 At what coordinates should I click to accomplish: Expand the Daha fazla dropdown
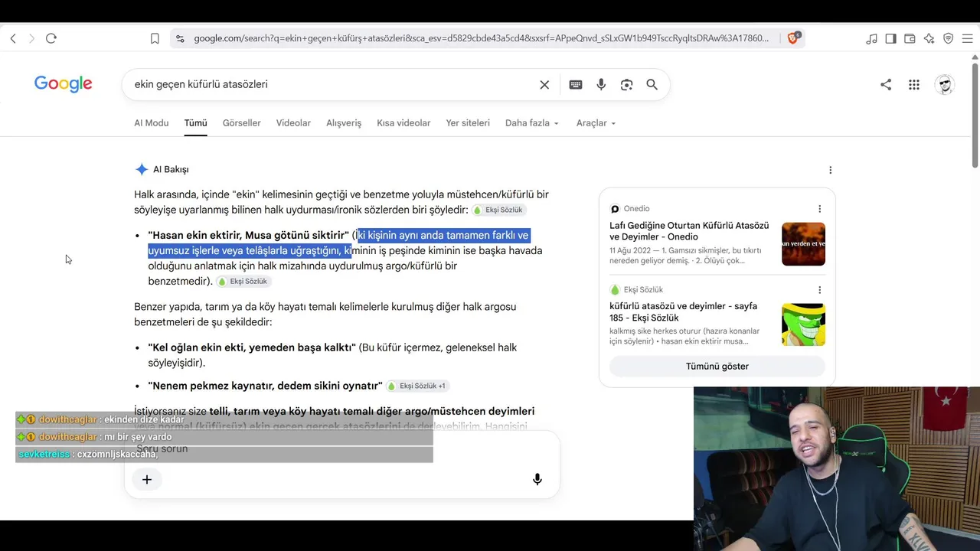point(532,123)
